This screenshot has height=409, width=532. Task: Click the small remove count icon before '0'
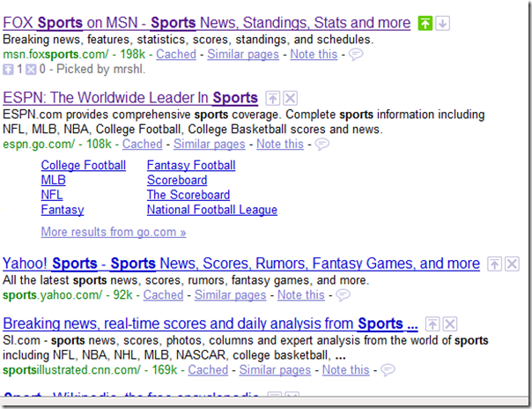tap(31, 70)
